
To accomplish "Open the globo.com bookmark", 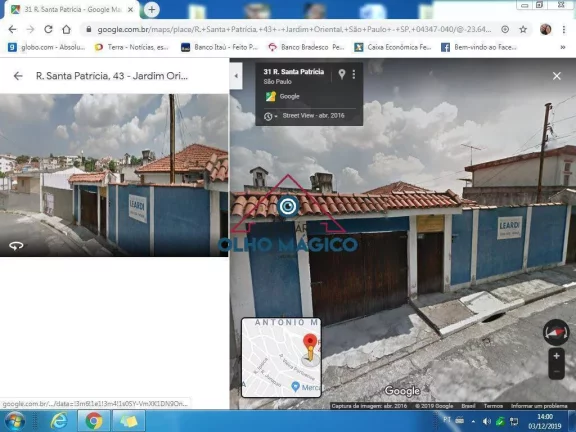I will 47,47.
